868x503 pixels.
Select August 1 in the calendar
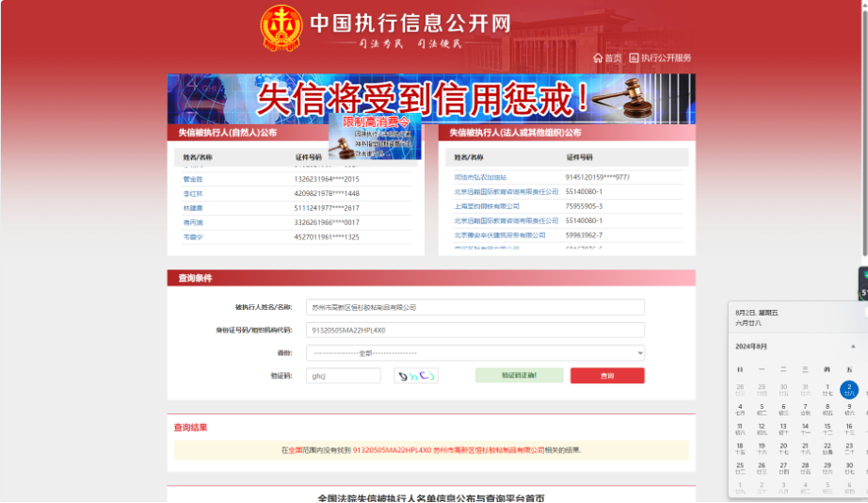827,389
